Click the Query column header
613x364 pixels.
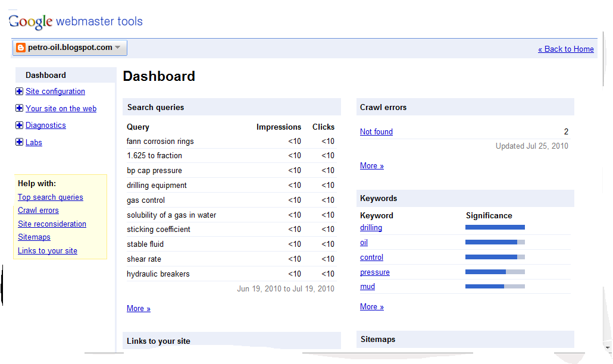click(x=137, y=127)
